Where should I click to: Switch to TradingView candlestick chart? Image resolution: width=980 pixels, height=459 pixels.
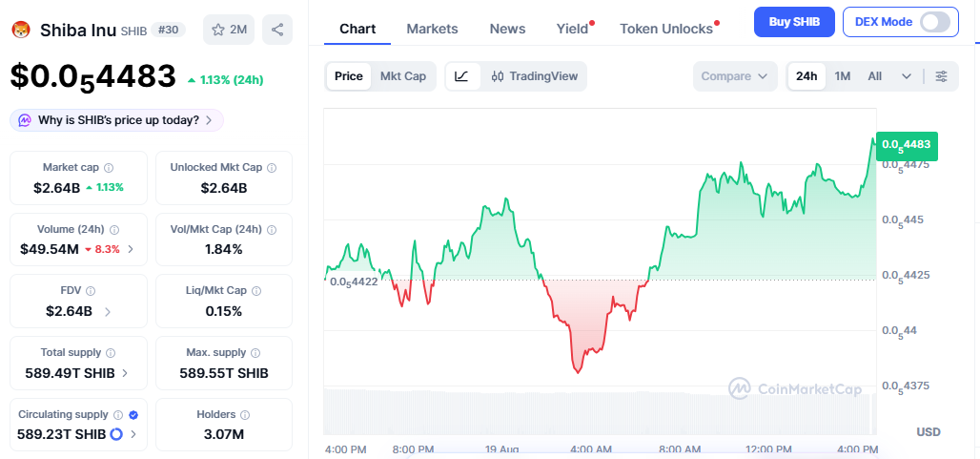[x=535, y=76]
